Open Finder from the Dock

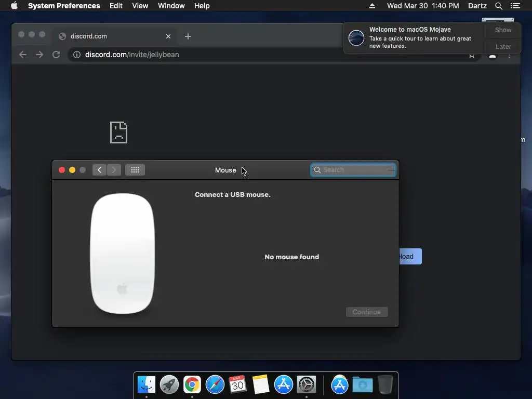coord(147,384)
